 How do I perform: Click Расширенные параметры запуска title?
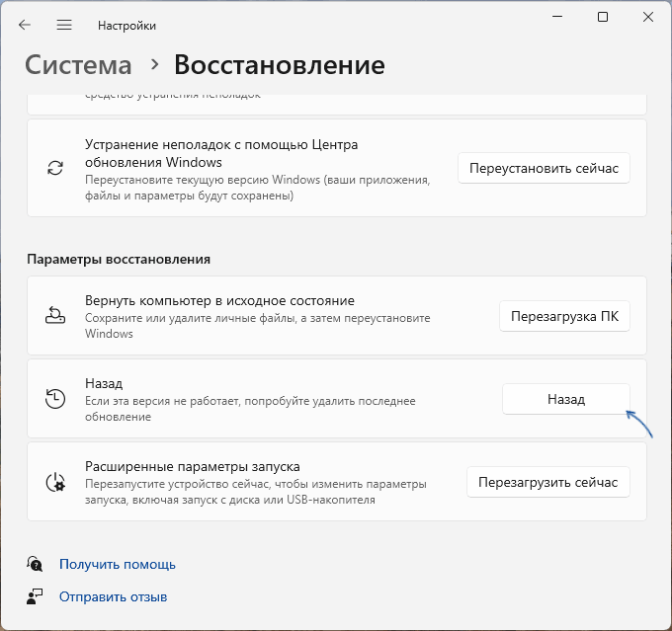[x=193, y=466]
